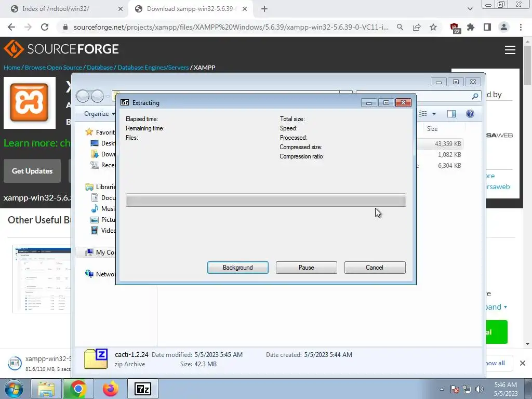Switch to 7-Zip on the taskbar
Screen dimensions: 532x399
[x=142, y=389]
